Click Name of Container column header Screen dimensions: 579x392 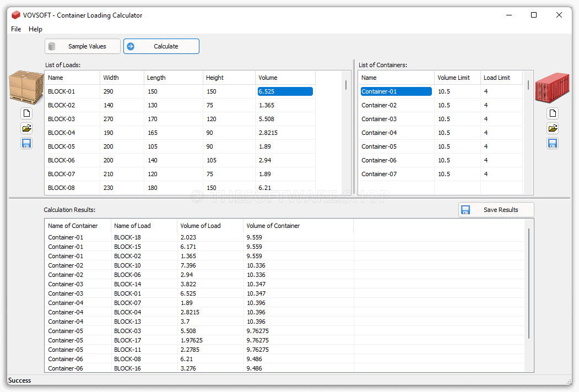point(78,226)
